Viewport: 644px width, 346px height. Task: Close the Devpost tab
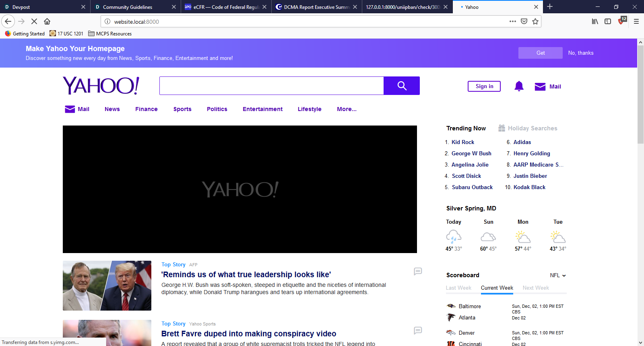(83, 7)
